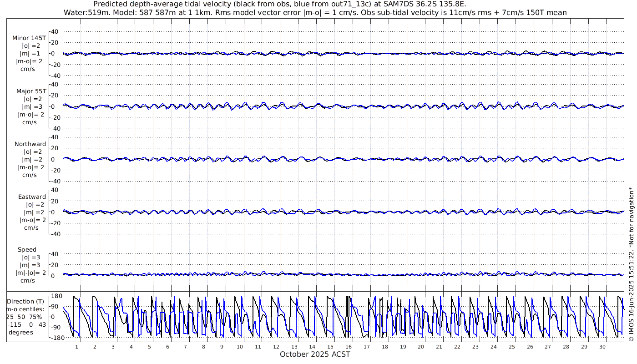Click day label '30' on the date axis
The image size is (637, 364).
[602, 347]
